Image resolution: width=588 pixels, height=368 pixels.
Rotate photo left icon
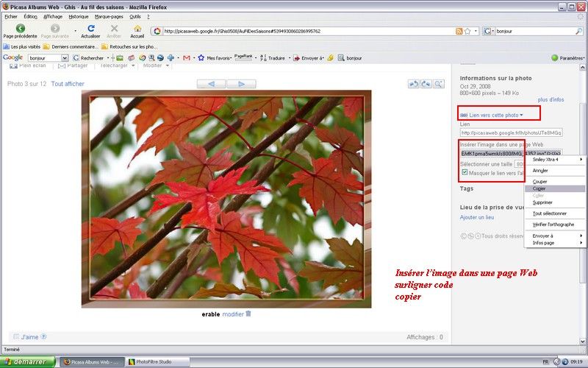pyautogui.click(x=414, y=84)
